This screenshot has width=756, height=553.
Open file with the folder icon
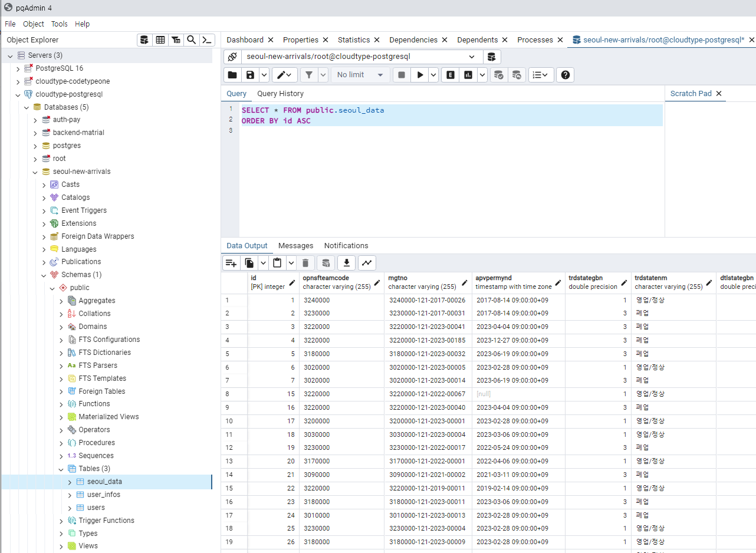[x=232, y=75]
